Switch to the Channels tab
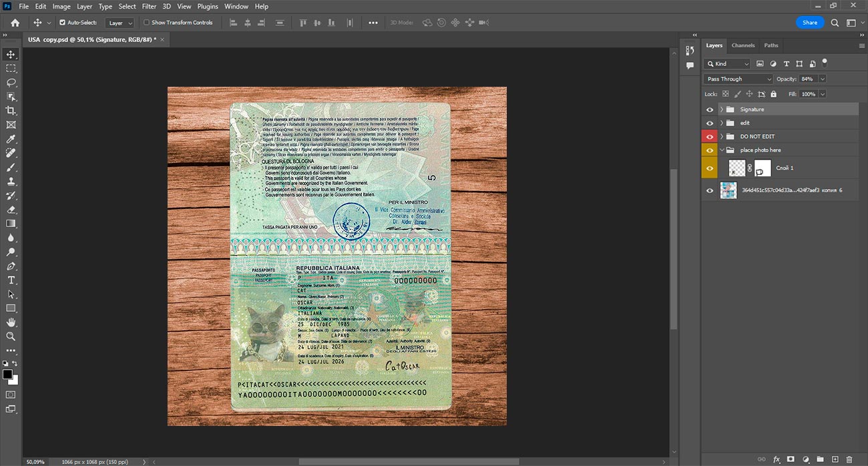 pyautogui.click(x=742, y=45)
